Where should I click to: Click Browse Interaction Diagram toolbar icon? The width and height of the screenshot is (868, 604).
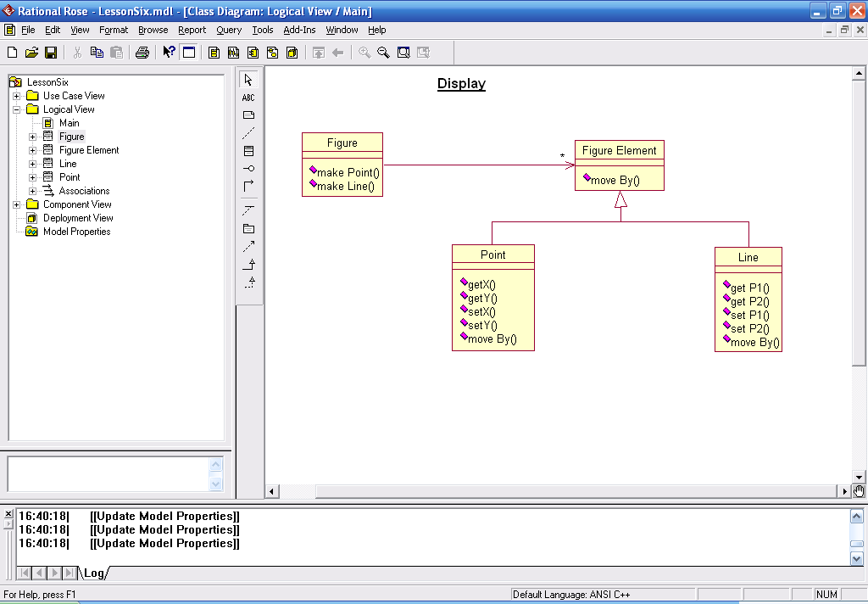[x=234, y=53]
